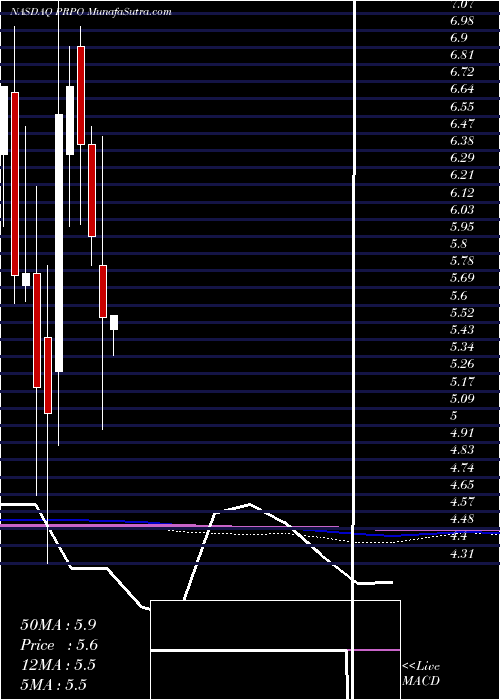Click the last small white candlestick near 5.43
Viewport: 500px width, 700px height.
click(x=114, y=322)
